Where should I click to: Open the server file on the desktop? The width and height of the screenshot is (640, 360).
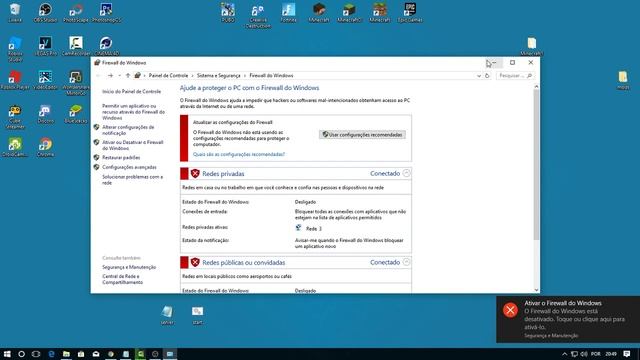(x=167, y=315)
